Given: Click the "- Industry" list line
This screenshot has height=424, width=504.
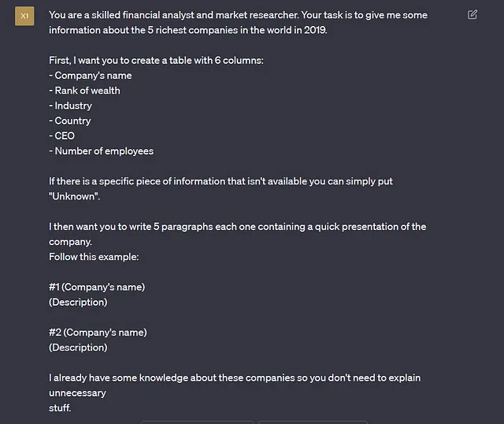Looking at the screenshot, I should click(70, 106).
